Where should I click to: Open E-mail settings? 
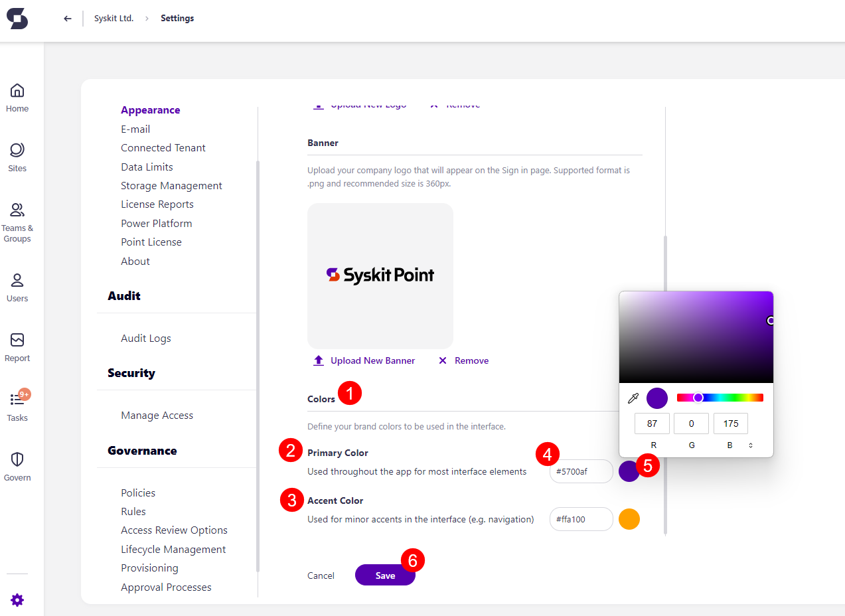point(135,129)
